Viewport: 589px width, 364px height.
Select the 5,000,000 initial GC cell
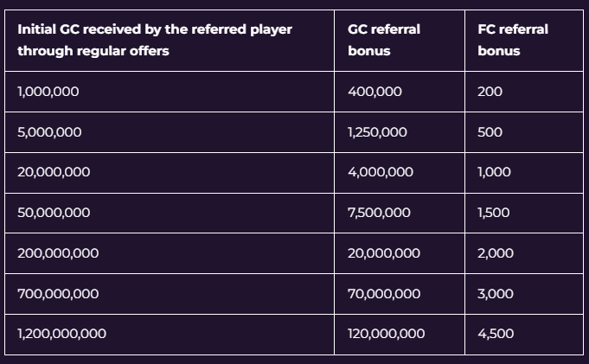click(50, 132)
